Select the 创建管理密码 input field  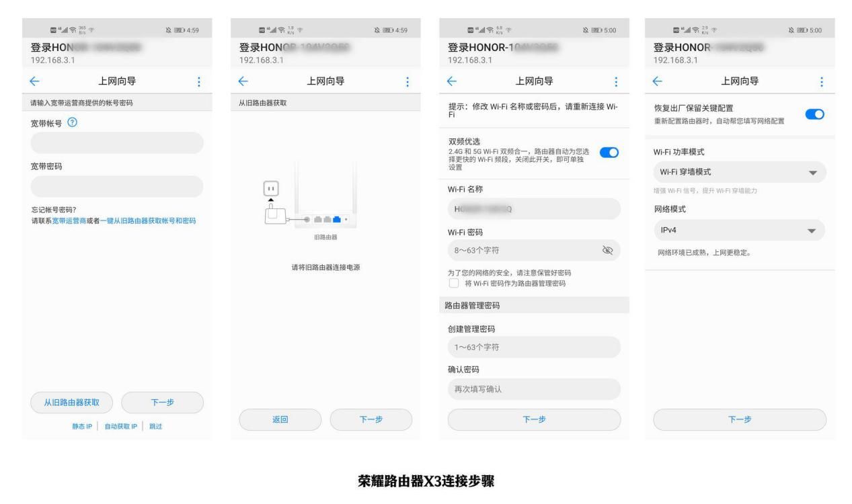[534, 347]
